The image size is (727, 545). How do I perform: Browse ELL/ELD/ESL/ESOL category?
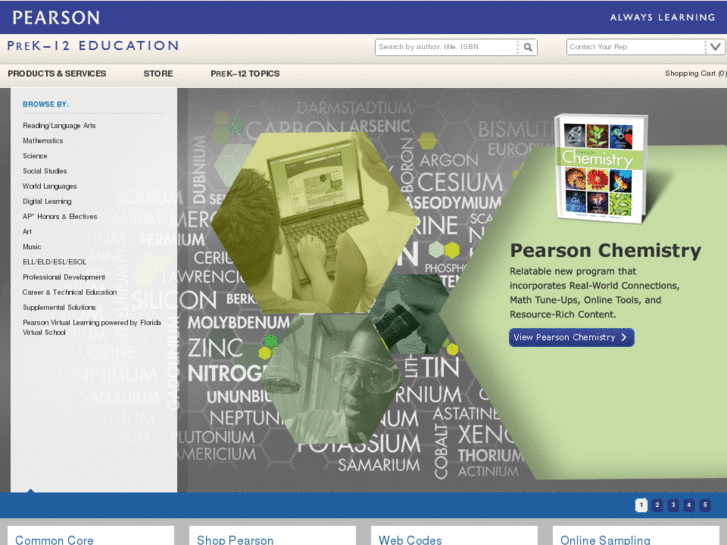pyautogui.click(x=54, y=262)
